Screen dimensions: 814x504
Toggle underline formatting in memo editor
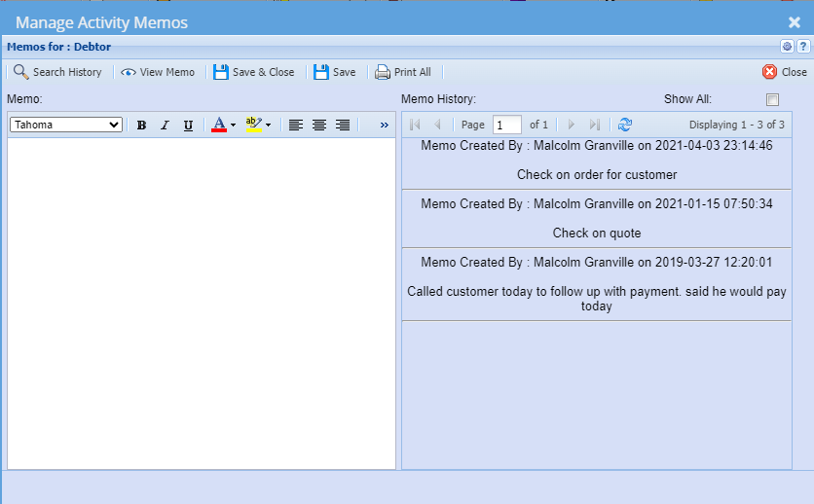pyautogui.click(x=188, y=126)
